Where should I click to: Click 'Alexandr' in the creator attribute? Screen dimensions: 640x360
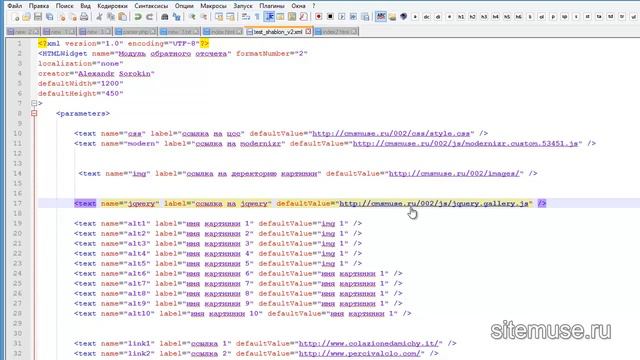[96, 73]
